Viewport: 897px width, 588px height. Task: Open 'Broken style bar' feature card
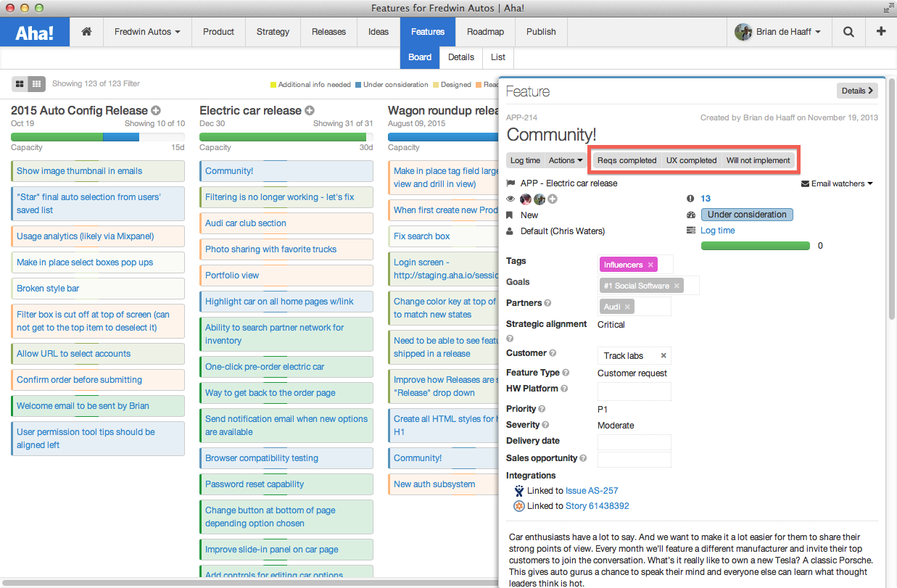98,289
